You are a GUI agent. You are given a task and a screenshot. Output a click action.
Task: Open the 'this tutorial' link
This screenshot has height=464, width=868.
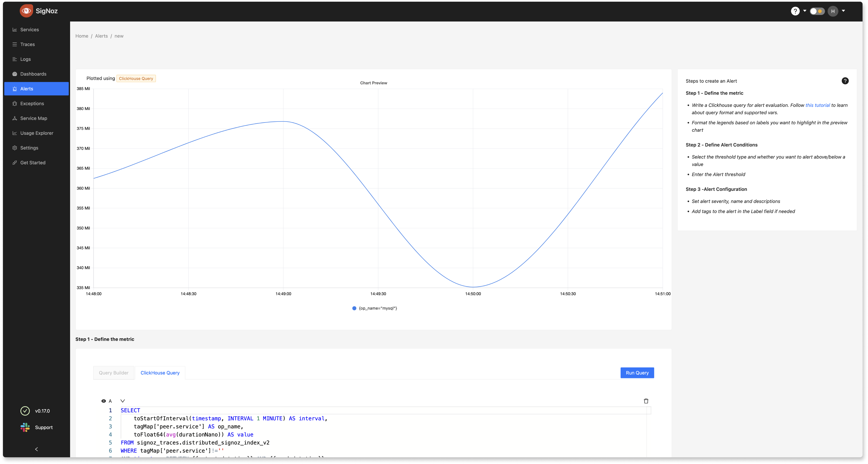(x=817, y=105)
